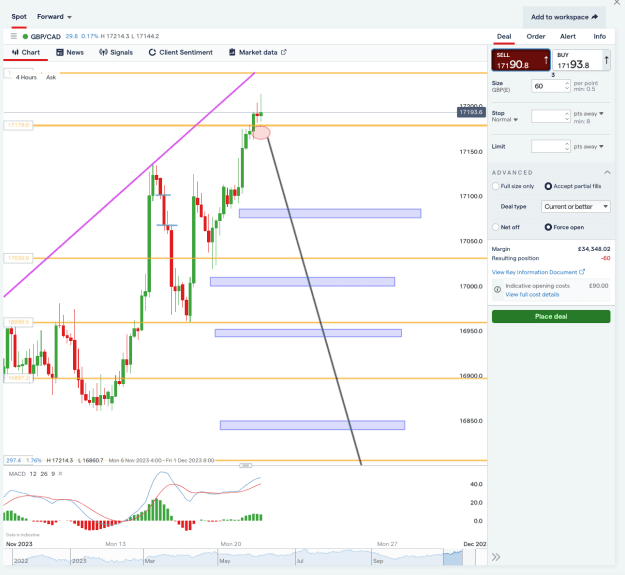Image resolution: width=625 pixels, height=575 pixels.
Task: Open Market data external link
Action: 257,53
